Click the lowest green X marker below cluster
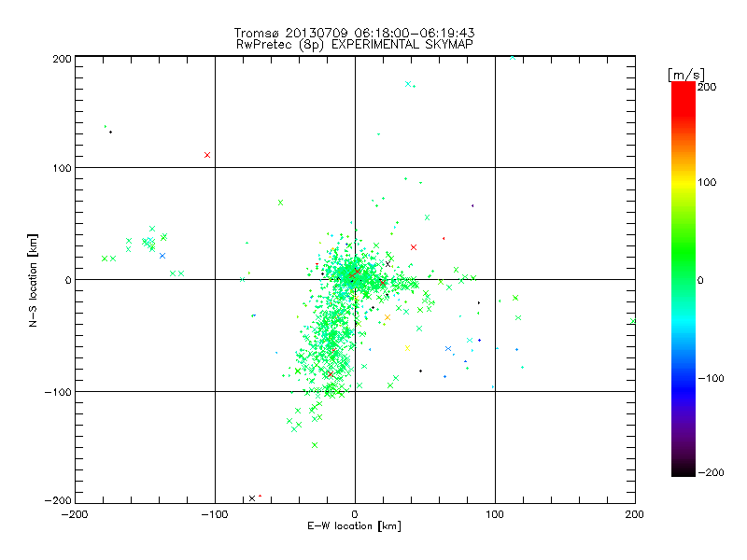This screenshot has width=747, height=560. [315, 445]
